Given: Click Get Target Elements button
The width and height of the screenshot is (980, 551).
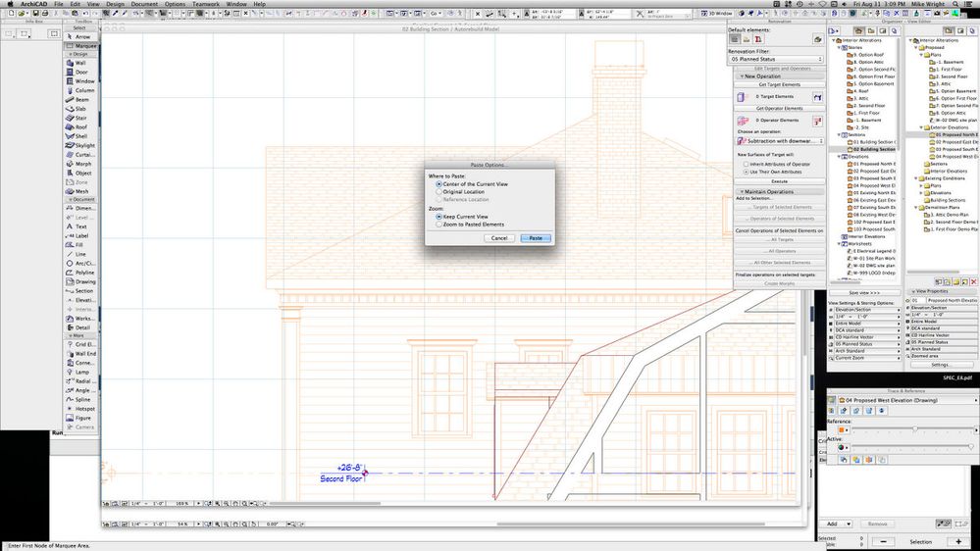Looking at the screenshot, I should (779, 85).
